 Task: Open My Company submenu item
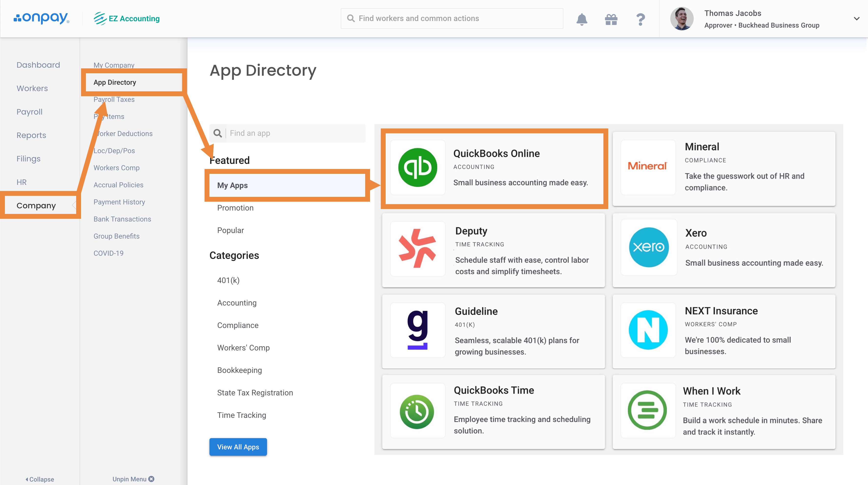[114, 65]
